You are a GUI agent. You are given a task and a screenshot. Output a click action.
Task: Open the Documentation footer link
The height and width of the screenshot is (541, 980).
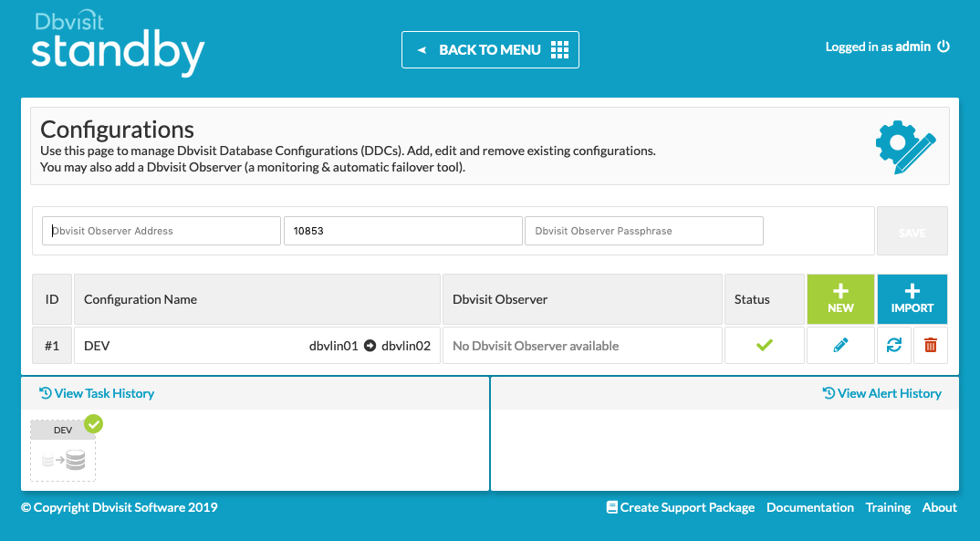[x=810, y=507]
